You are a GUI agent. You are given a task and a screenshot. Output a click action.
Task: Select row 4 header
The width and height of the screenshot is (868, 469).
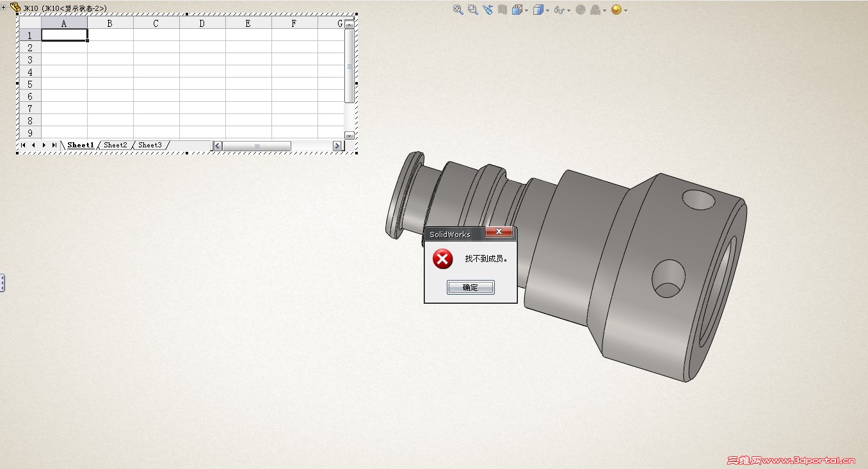click(30, 72)
